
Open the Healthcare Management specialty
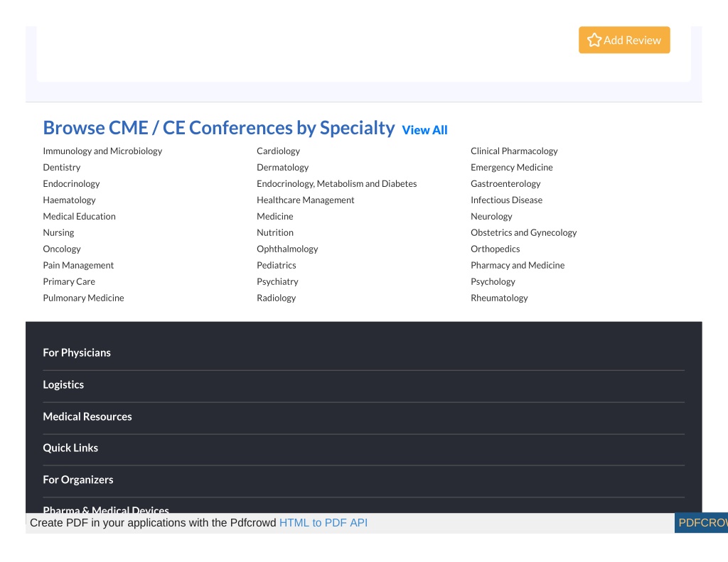(306, 200)
